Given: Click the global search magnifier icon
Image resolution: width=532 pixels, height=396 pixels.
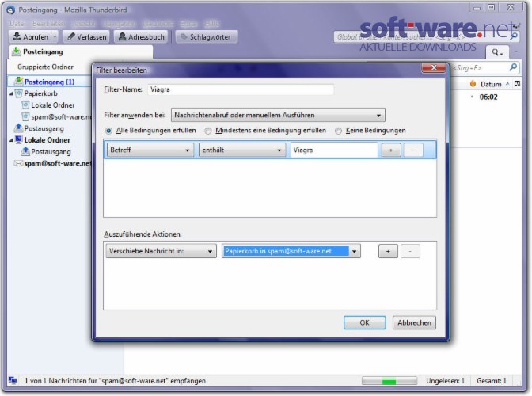Looking at the screenshot, I should [515, 36].
